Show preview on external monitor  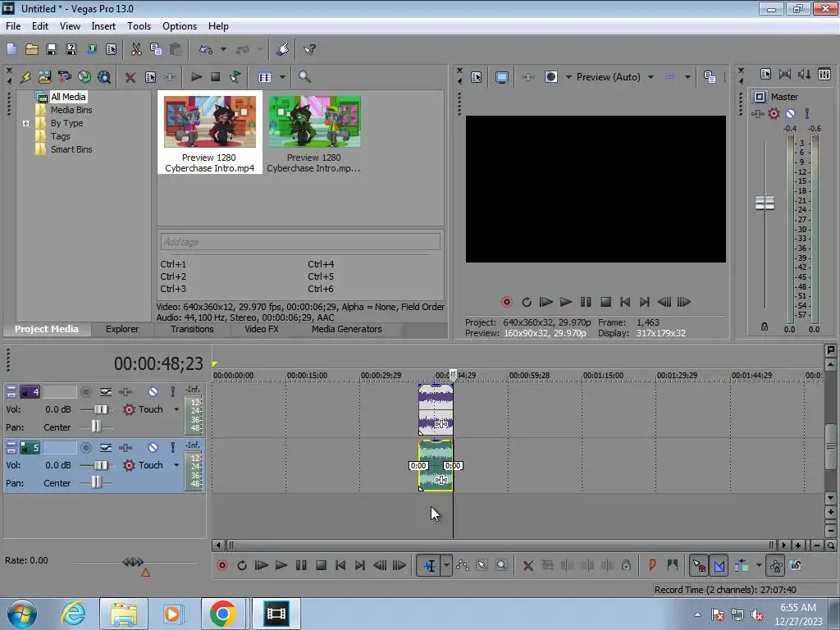tap(501, 77)
